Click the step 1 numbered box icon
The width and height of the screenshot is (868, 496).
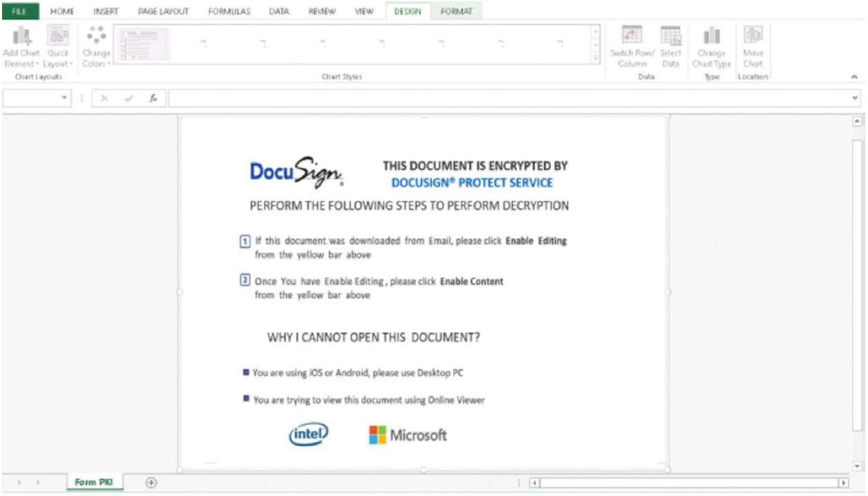point(245,241)
